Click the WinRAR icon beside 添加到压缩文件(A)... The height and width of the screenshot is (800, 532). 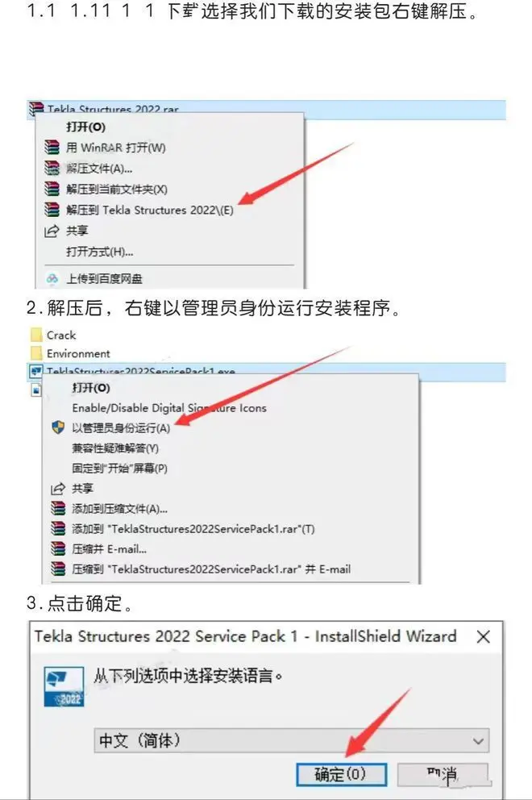[x=58, y=508]
